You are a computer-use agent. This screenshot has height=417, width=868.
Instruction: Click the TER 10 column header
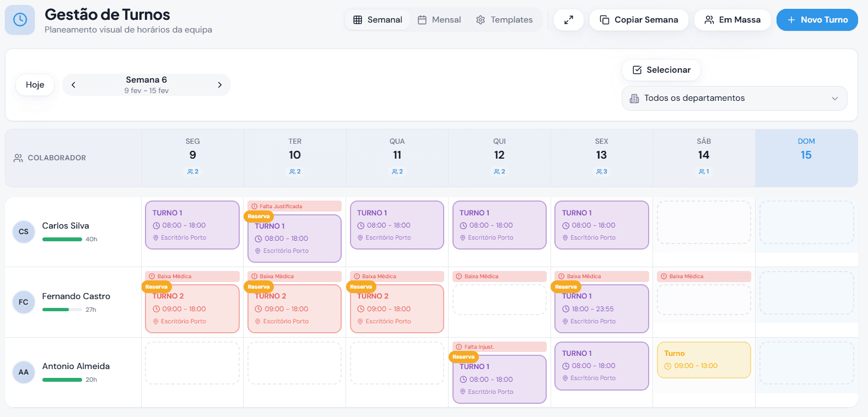click(x=295, y=158)
